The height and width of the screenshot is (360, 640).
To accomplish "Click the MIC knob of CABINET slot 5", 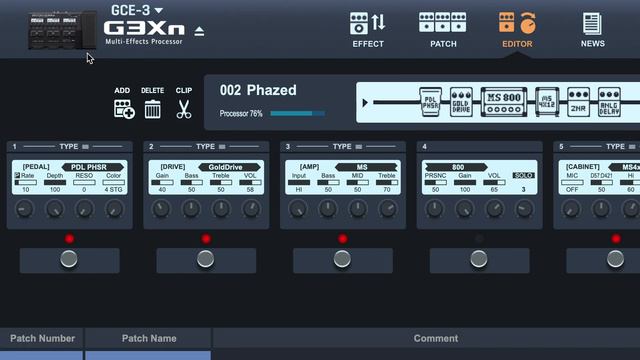I will [571, 209].
